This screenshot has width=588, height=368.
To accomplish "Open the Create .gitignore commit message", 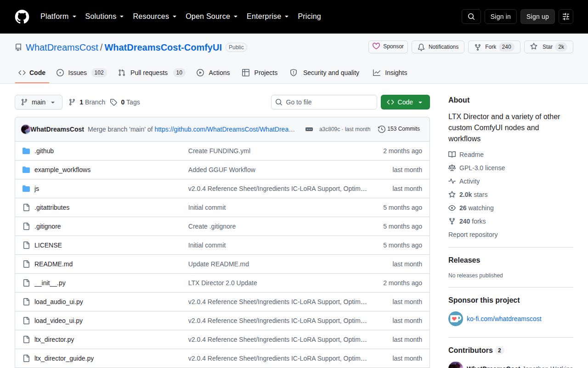I will (212, 226).
